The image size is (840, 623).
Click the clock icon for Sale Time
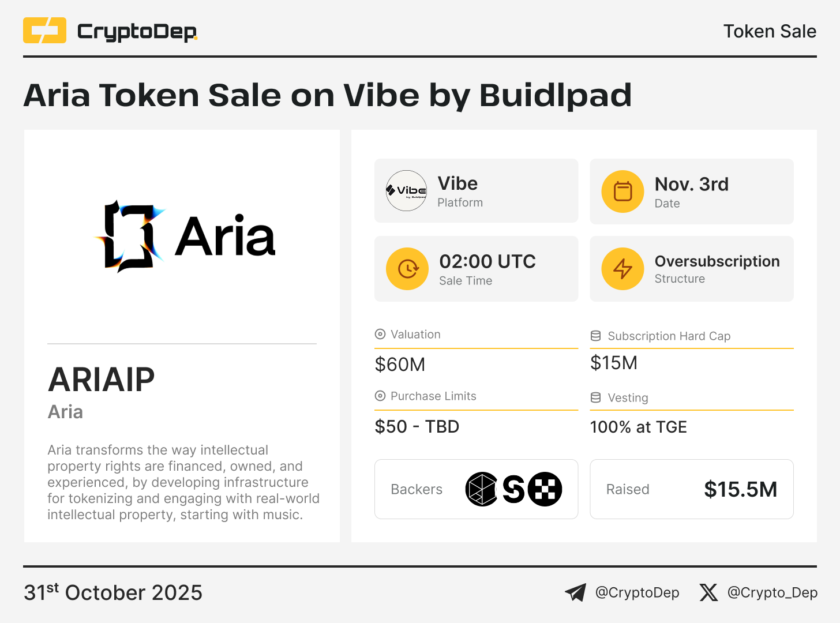coord(407,269)
